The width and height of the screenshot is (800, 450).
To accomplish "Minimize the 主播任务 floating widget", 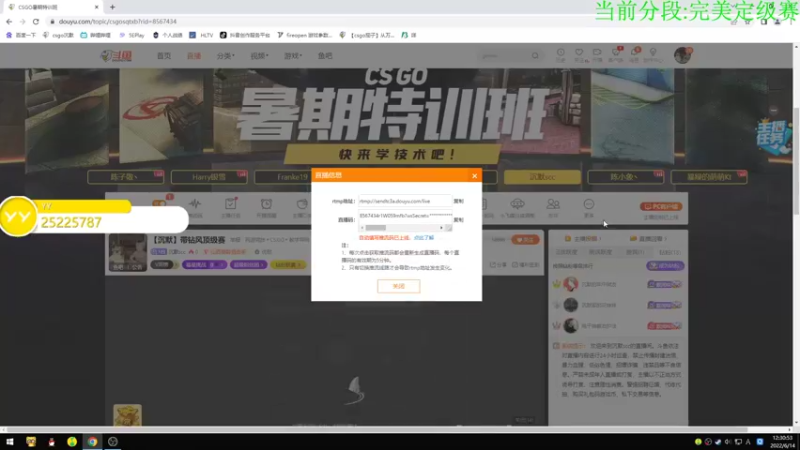I will point(773,110).
